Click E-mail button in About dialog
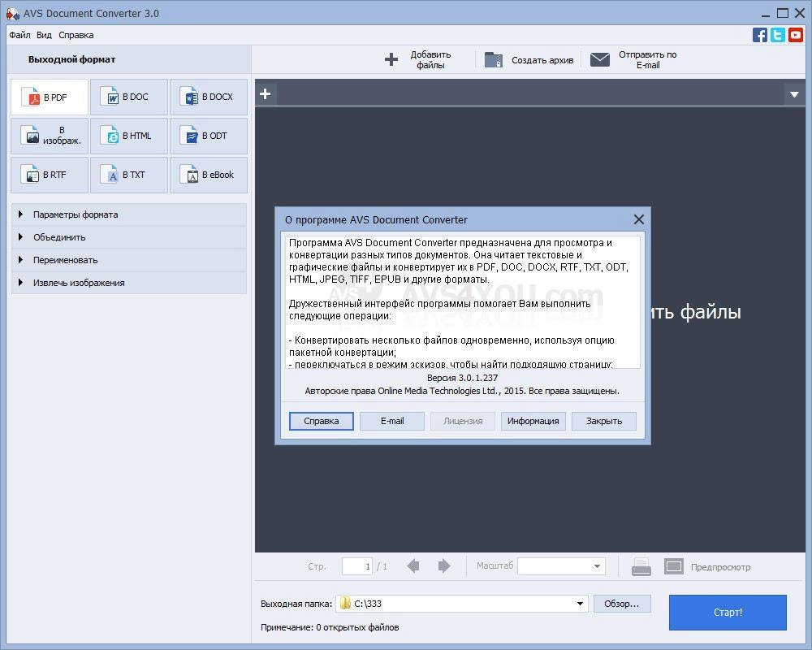812x650 pixels. pos(392,421)
